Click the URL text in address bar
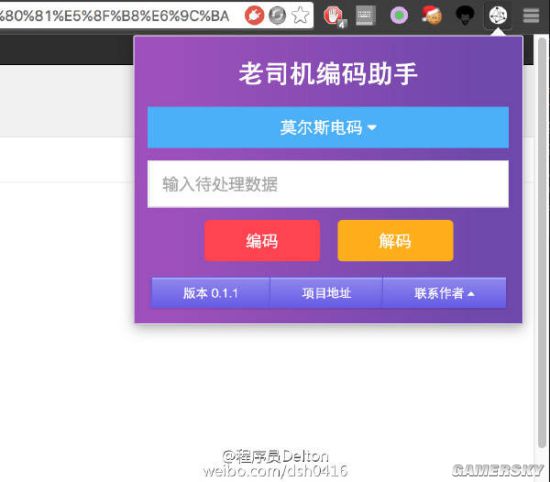550x482 pixels. pyautogui.click(x=114, y=16)
